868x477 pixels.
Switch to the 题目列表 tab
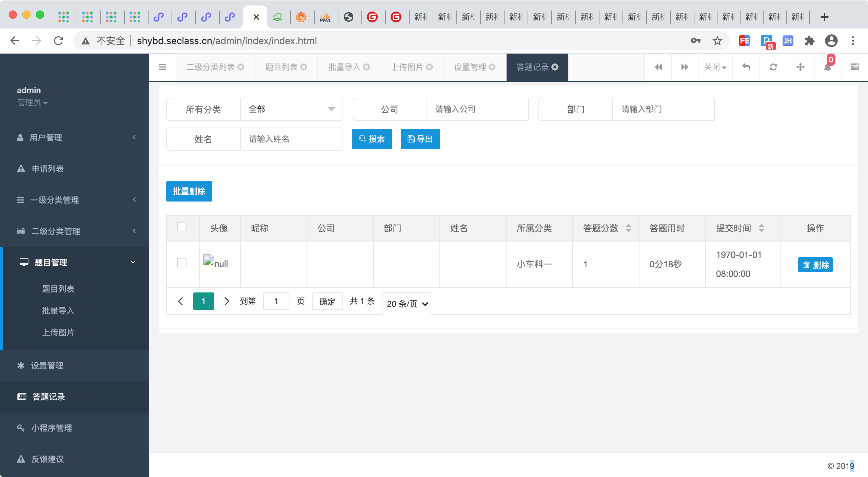pyautogui.click(x=281, y=67)
